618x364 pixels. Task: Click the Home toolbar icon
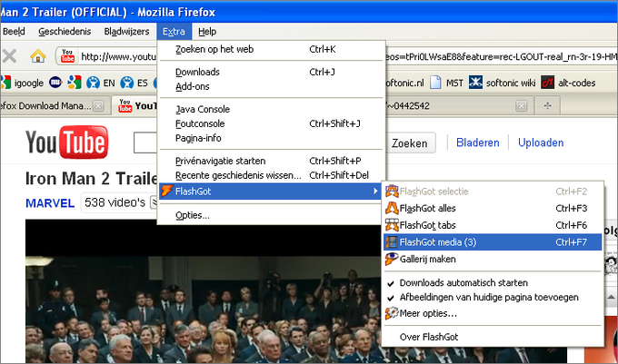tap(38, 56)
